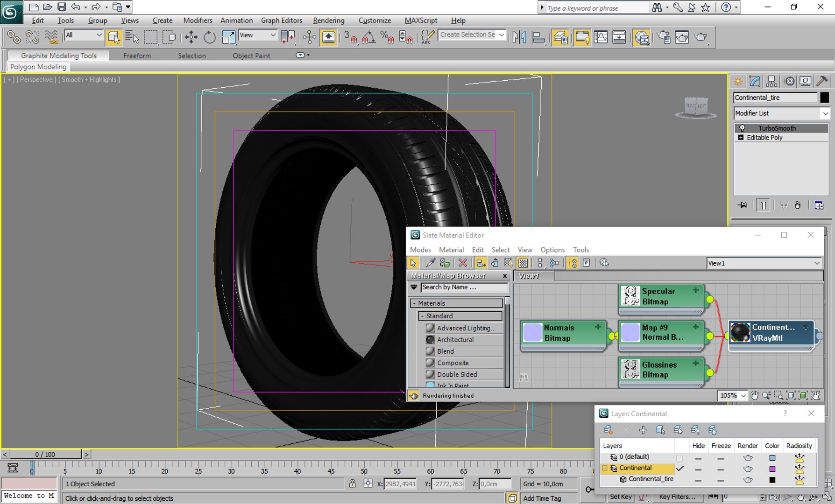Click the Mirror tool icon
Viewport: 835px width, 504px height.
pyautogui.click(x=519, y=37)
